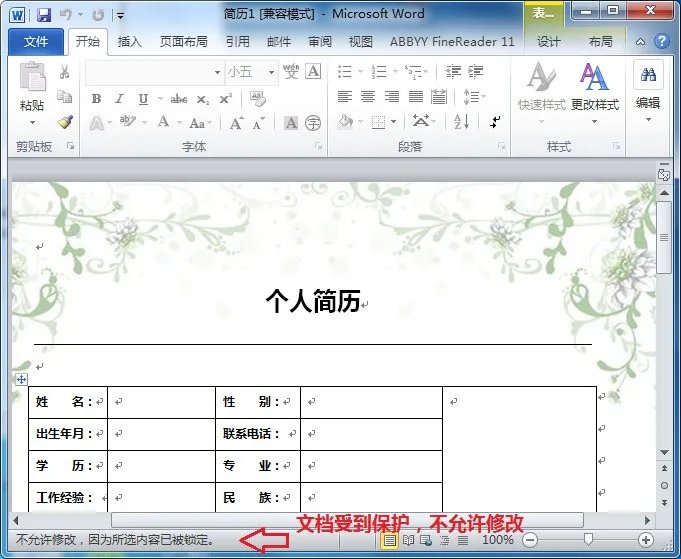The width and height of the screenshot is (681, 559).
Task: Switch to the Insert tab
Action: pos(129,42)
